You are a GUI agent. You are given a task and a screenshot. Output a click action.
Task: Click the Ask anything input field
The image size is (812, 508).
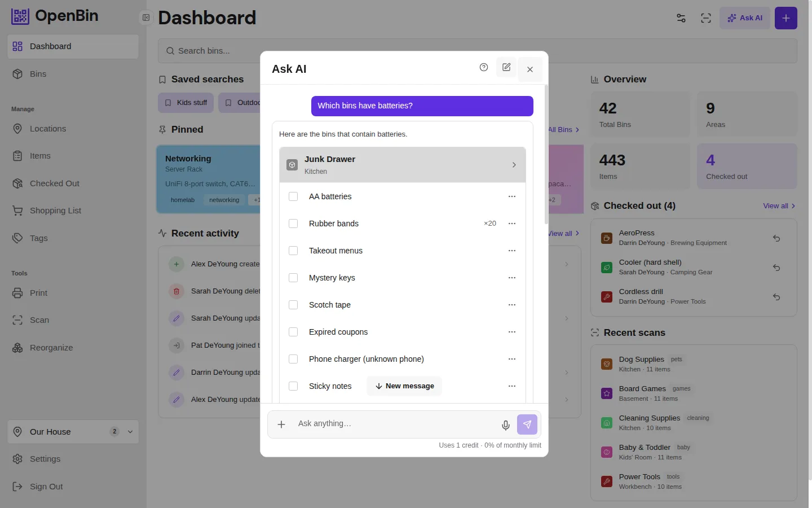(395, 424)
